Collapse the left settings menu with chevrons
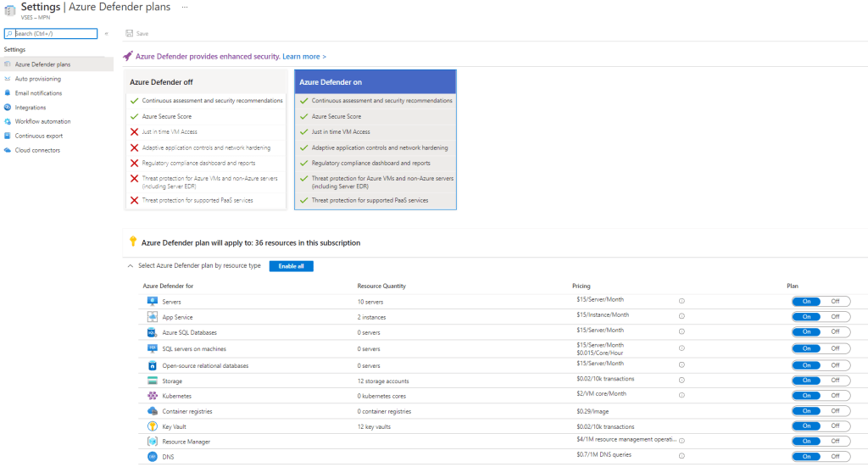The width and height of the screenshot is (868, 467). [x=106, y=33]
